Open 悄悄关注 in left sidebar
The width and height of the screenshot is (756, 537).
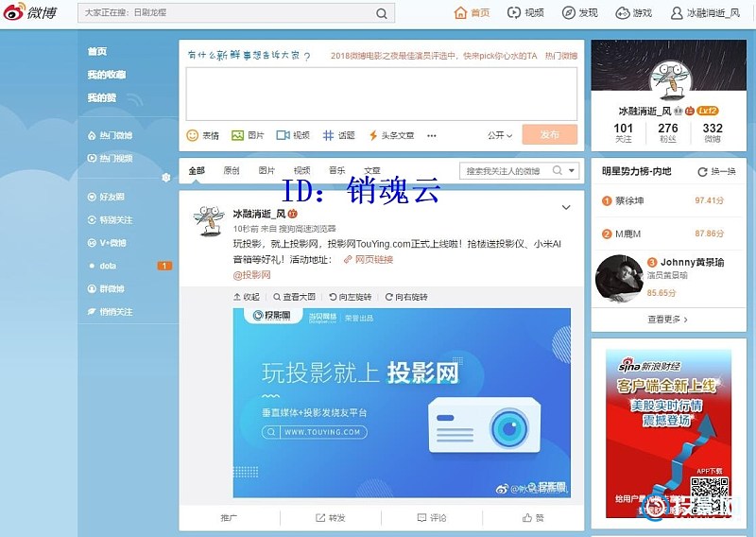pyautogui.click(x=110, y=312)
